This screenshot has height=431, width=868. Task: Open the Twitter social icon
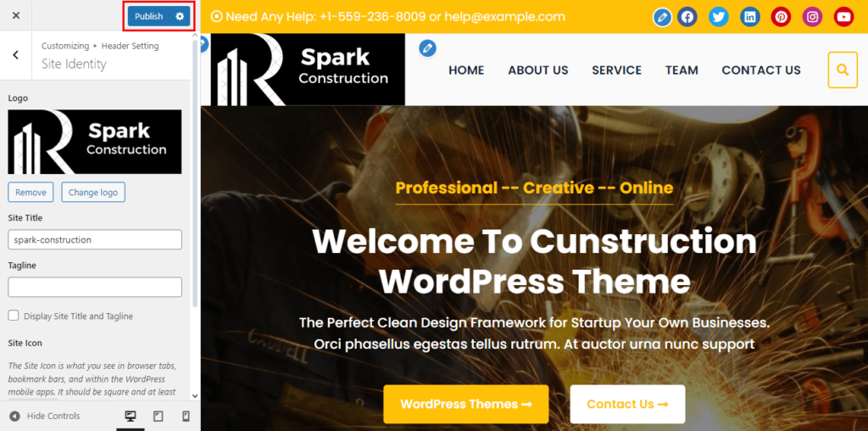pos(719,17)
